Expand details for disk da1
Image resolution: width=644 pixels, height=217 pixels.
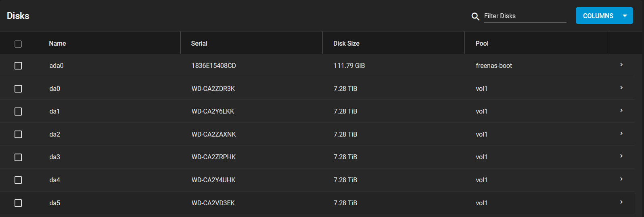621,110
